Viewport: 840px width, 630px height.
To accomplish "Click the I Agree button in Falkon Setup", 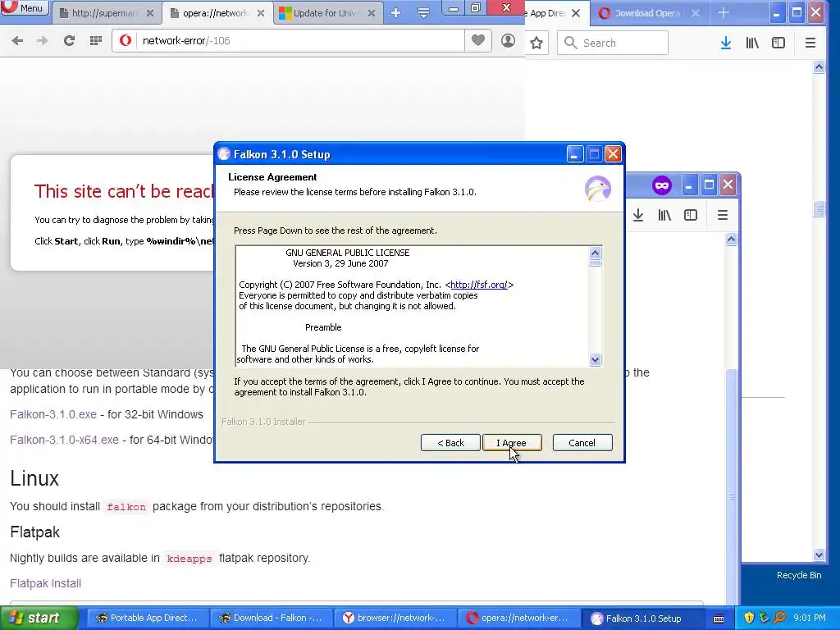I will [512, 443].
